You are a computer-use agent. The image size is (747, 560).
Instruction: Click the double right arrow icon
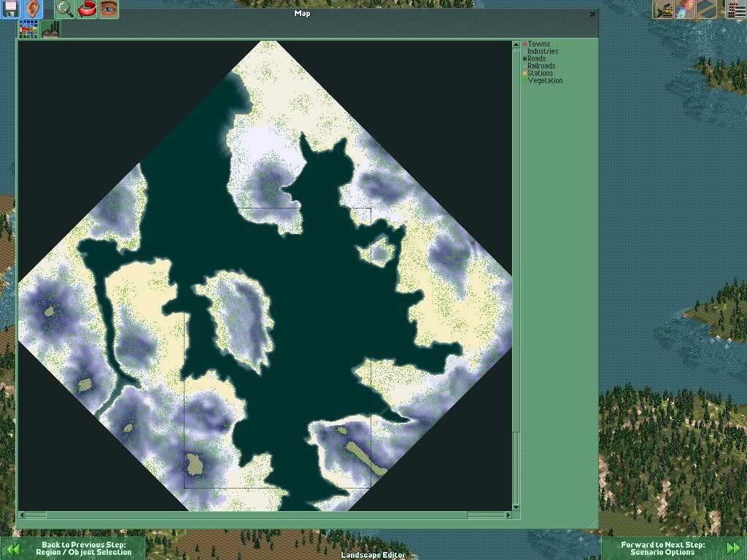[734, 548]
